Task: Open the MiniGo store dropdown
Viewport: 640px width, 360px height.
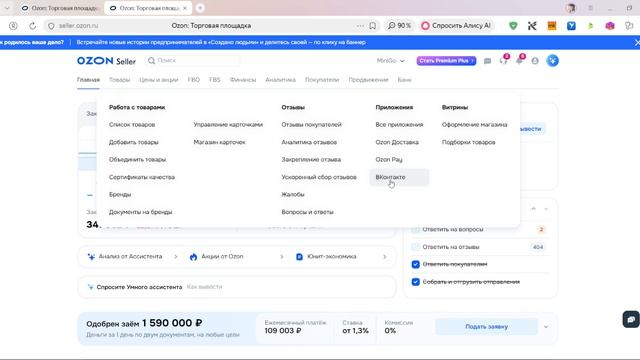Action: pos(390,61)
